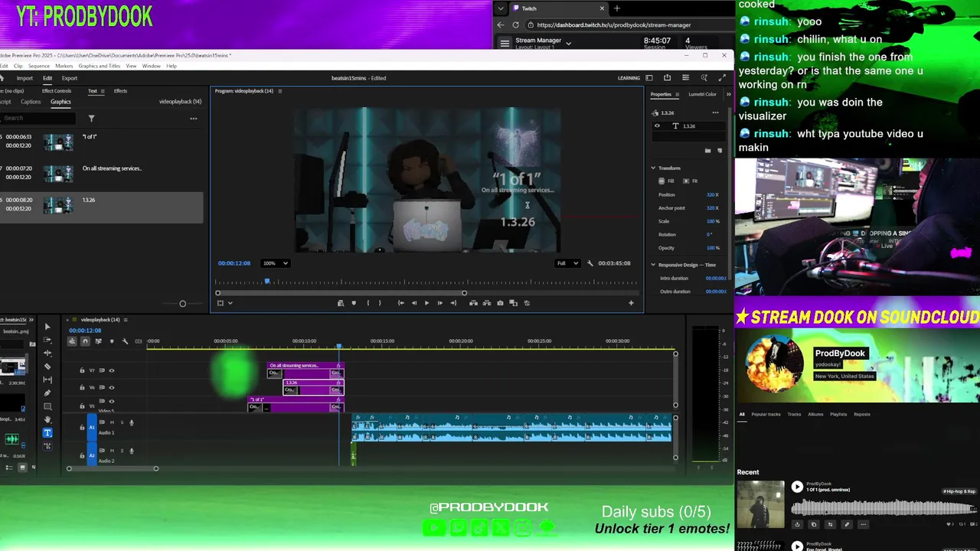Open the Properties panel menu

coord(678,94)
